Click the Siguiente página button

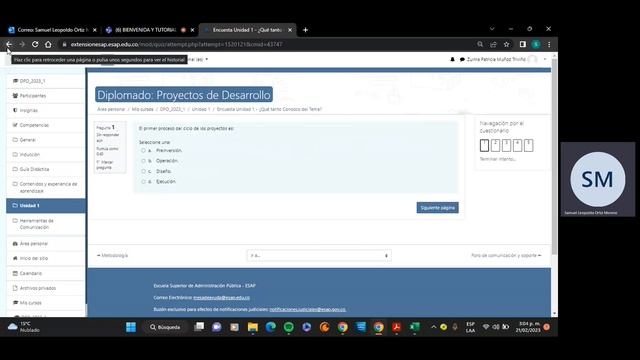coord(438,208)
